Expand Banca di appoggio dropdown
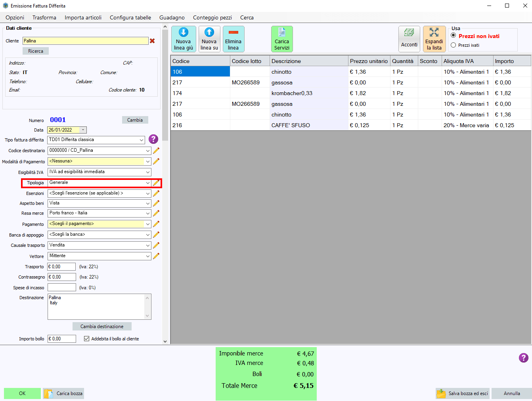 [x=148, y=235]
